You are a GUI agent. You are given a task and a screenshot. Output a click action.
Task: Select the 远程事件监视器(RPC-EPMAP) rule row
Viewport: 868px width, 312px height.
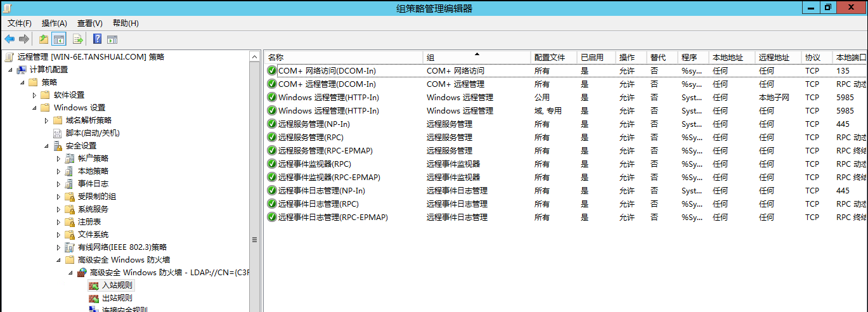click(566, 178)
